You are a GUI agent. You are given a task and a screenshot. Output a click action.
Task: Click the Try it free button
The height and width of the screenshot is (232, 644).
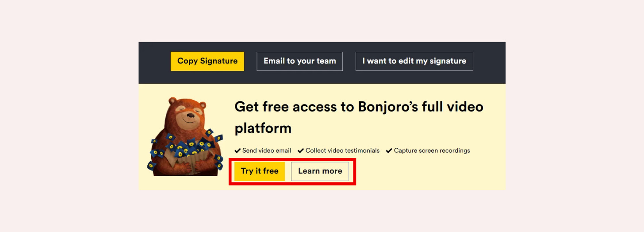coord(260,171)
